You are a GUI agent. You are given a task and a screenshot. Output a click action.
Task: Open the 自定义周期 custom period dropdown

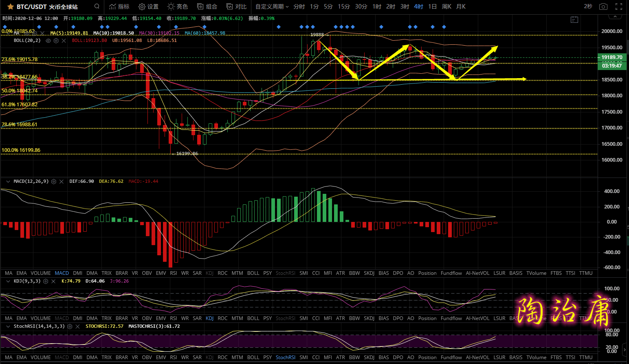tap(272, 7)
